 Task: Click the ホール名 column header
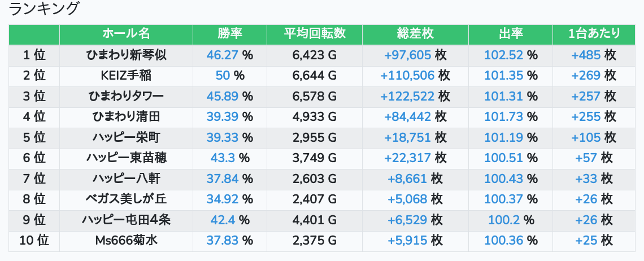[126, 34]
